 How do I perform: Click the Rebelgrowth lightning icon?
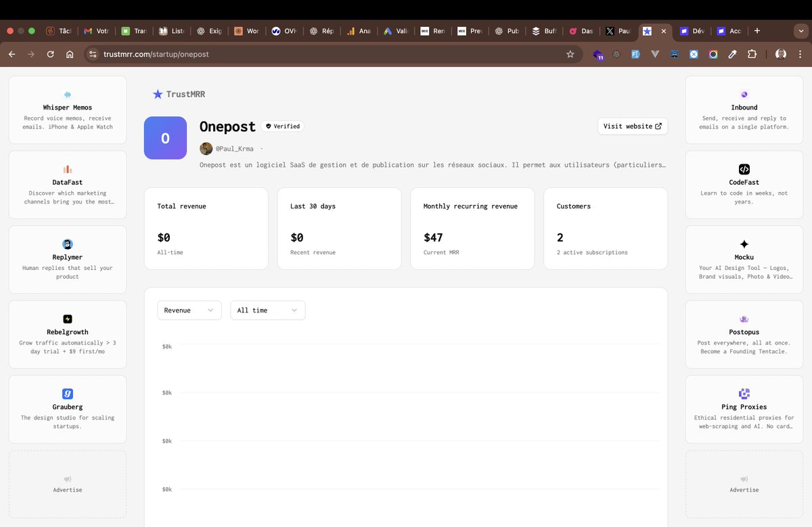(x=68, y=319)
